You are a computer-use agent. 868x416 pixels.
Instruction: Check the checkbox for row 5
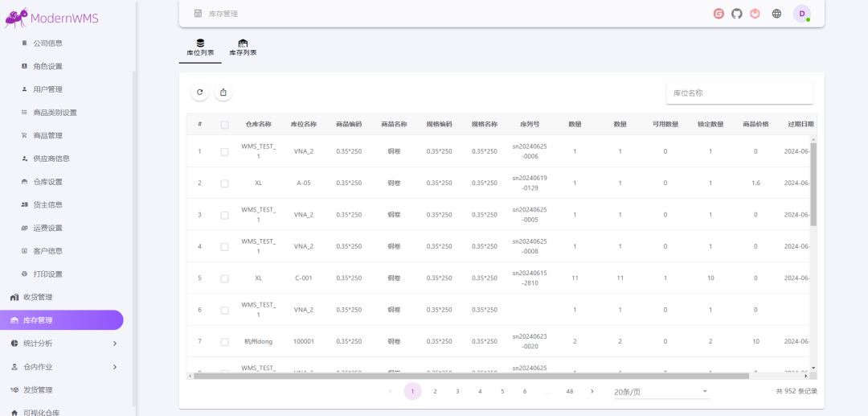pos(224,278)
